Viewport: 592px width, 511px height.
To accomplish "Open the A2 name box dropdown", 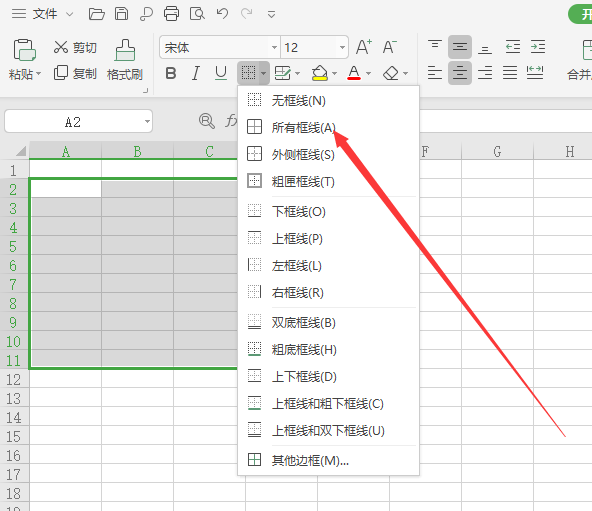I will pos(147,121).
